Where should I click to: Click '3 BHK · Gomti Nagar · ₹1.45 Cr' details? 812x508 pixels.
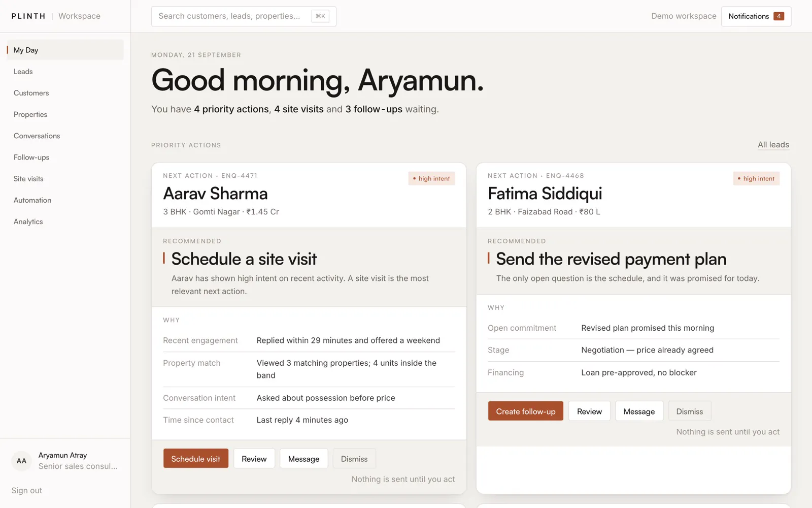point(221,212)
